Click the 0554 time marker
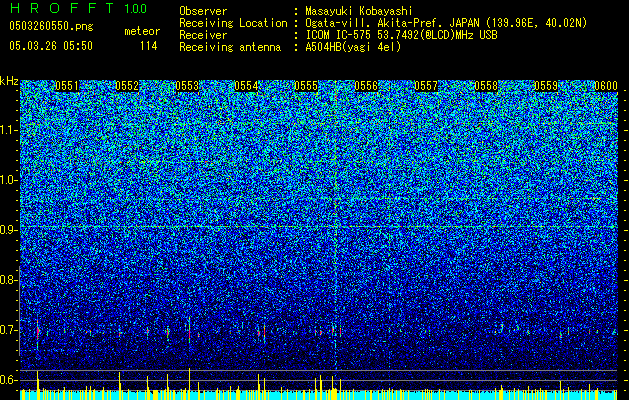This screenshot has width=629, height=400. [246, 86]
